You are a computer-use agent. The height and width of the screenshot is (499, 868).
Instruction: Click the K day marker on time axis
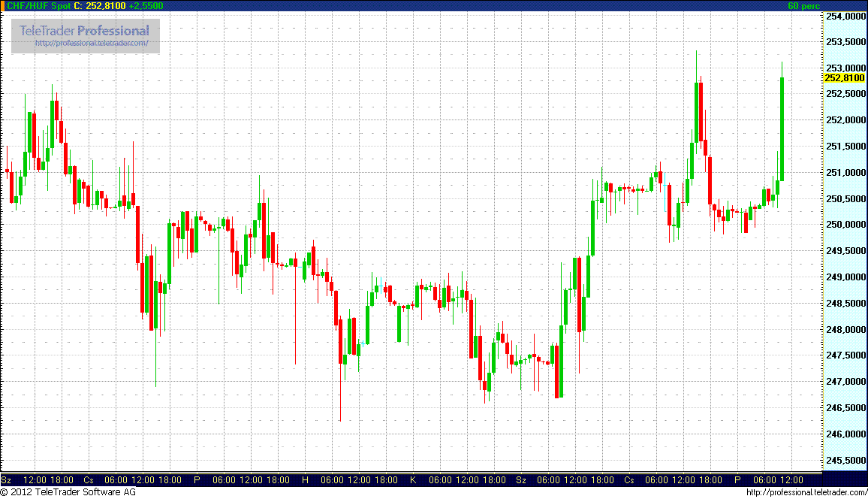(x=413, y=480)
